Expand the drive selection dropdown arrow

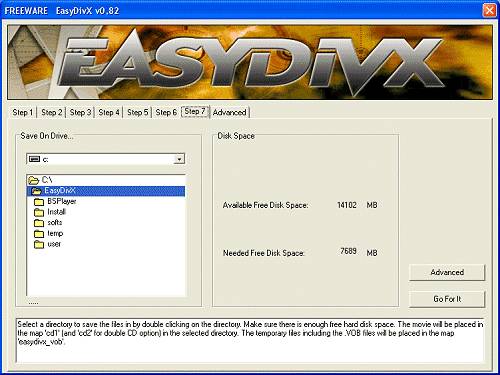[x=179, y=159]
